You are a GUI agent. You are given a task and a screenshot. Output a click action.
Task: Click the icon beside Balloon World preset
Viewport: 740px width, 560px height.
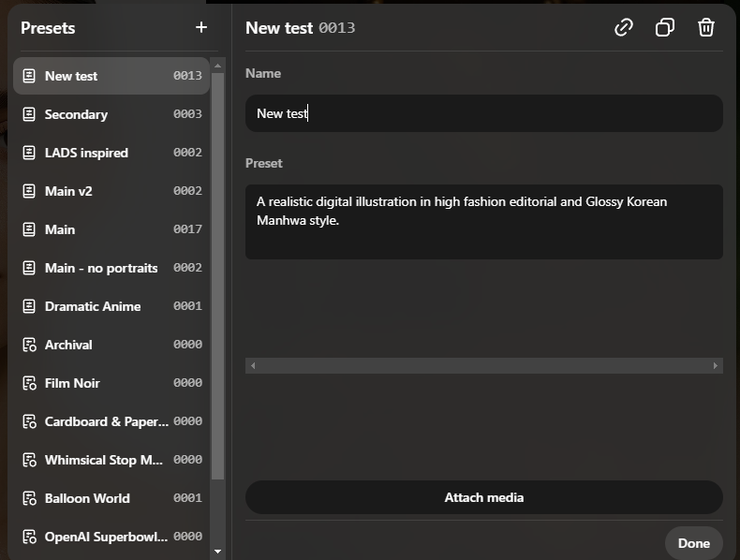click(x=29, y=498)
